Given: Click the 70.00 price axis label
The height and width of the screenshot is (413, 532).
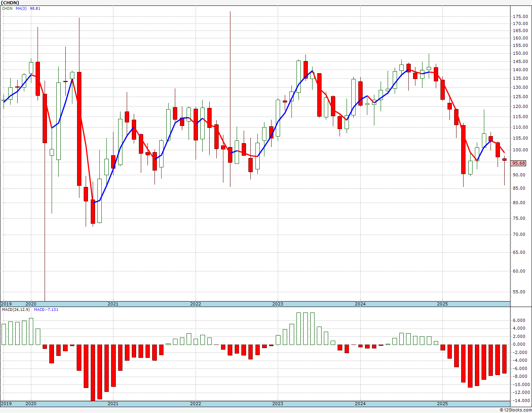Looking at the screenshot, I should click(x=519, y=234).
